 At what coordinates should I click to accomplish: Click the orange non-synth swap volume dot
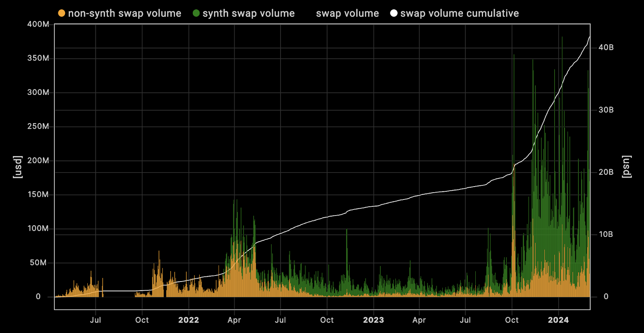62,13
